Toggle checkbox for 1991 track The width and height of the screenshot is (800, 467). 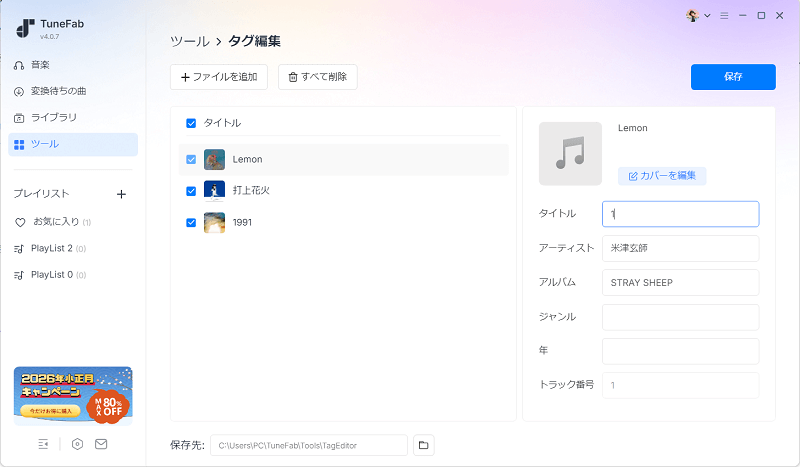[191, 223]
